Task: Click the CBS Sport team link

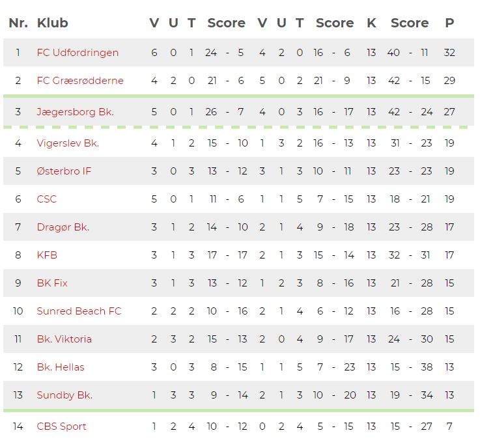Action: [61, 427]
